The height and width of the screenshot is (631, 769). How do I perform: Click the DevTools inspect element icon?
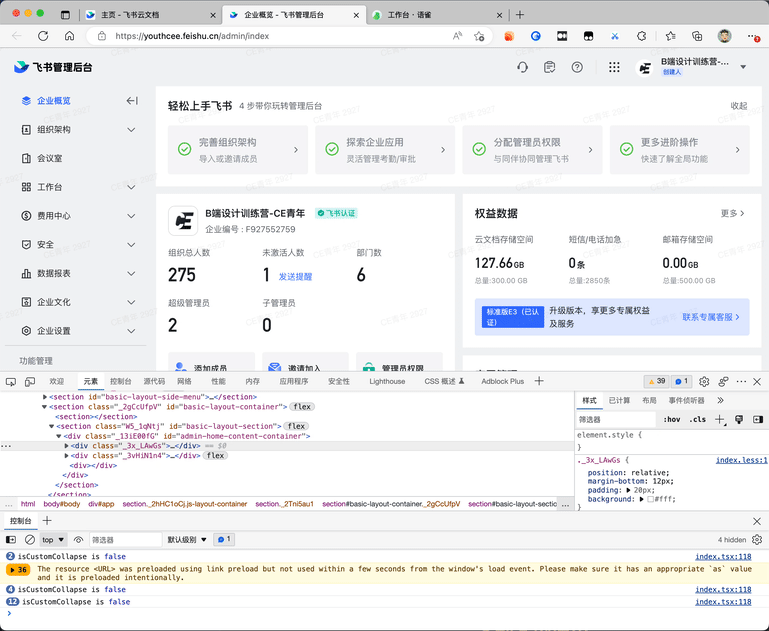tap(10, 381)
